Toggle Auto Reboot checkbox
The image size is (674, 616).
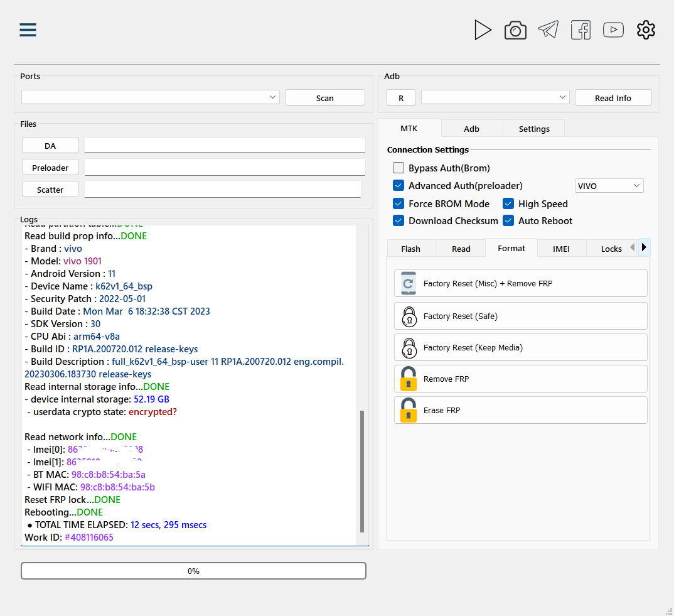click(508, 220)
